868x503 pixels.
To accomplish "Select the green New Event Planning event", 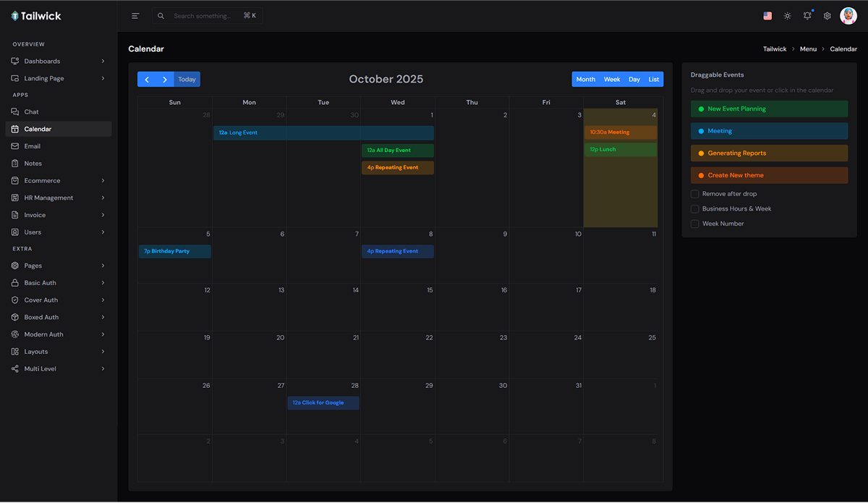I will point(769,109).
